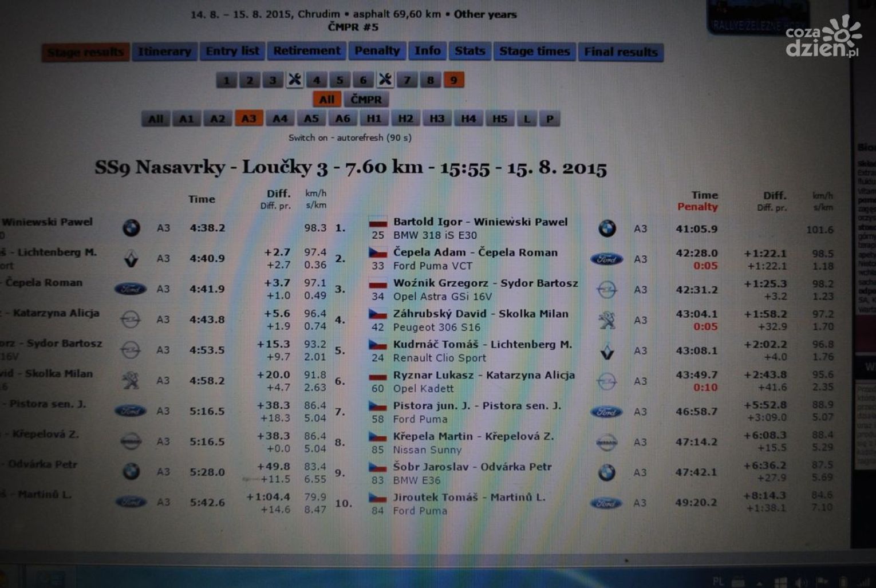Screen dimensions: 876x588
Task: Filter by class A2
Action: [x=218, y=119]
